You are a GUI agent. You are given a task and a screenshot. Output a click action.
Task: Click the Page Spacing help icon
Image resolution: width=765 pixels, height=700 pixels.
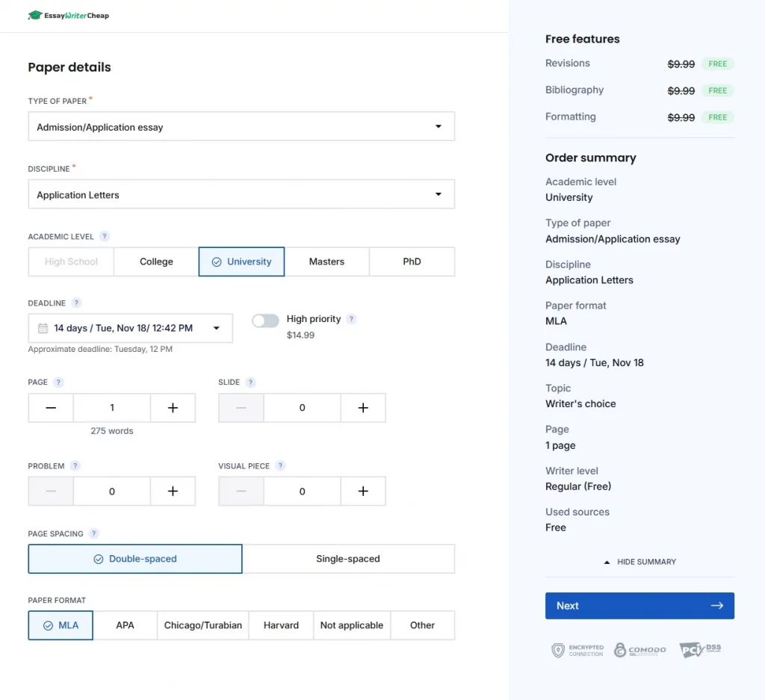coord(93,533)
